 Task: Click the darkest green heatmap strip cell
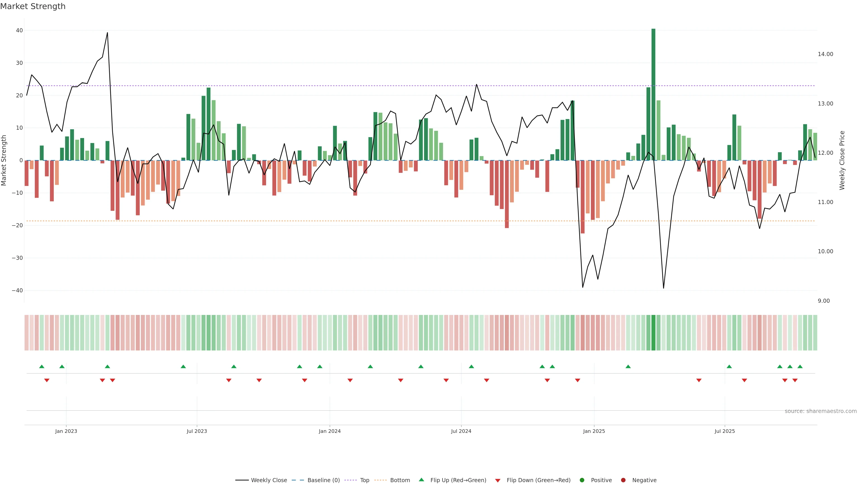(653, 332)
